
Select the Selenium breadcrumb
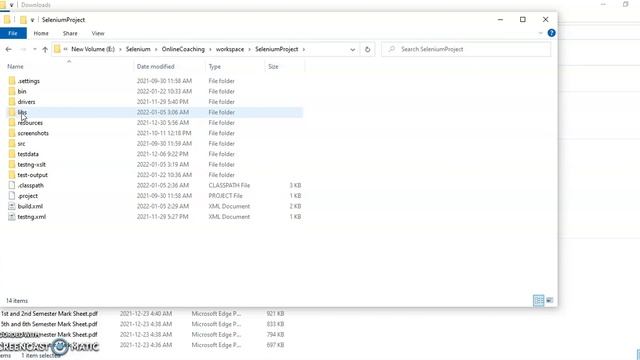coord(138,49)
